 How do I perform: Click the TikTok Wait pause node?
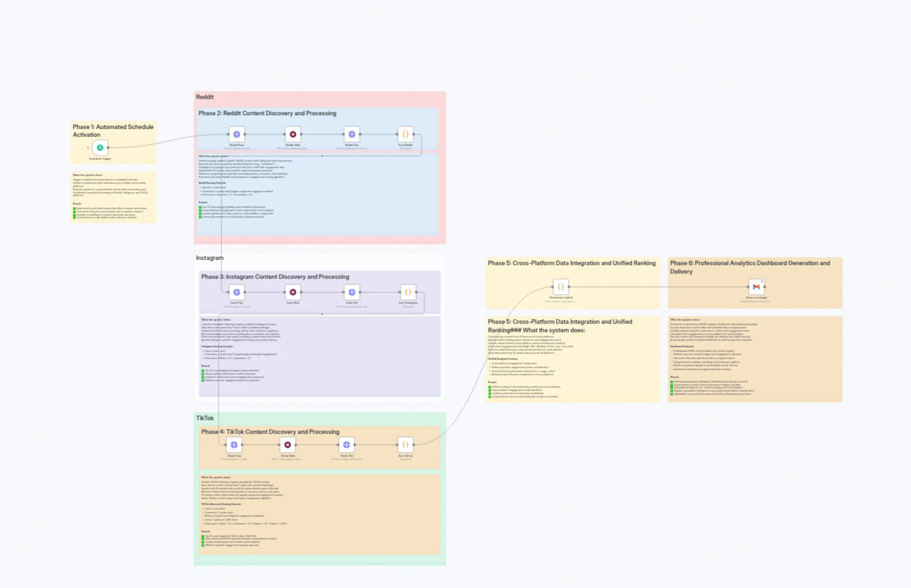pos(287,444)
